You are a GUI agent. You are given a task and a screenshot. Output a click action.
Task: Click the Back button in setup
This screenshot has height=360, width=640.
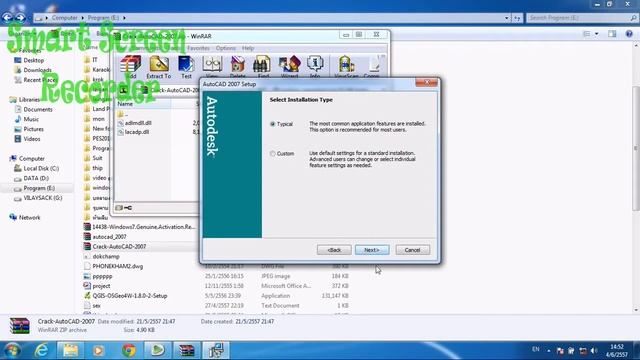click(334, 250)
